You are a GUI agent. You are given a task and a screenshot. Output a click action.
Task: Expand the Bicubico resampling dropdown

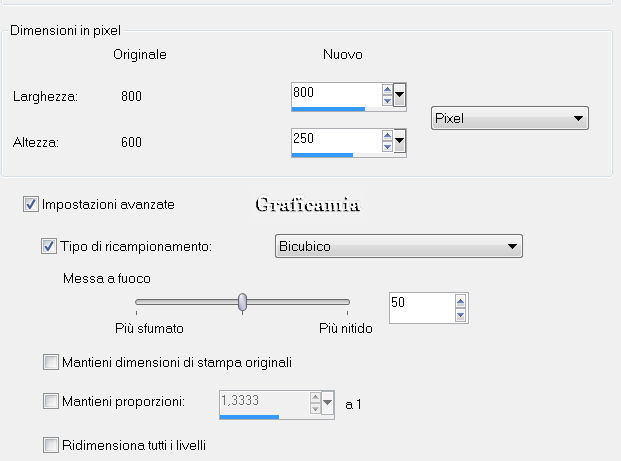[x=399, y=246]
